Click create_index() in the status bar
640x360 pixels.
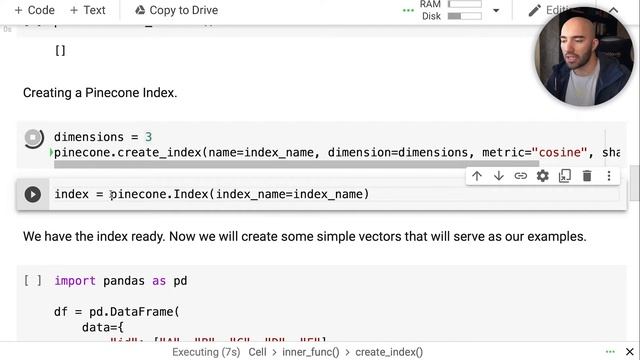(x=389, y=352)
